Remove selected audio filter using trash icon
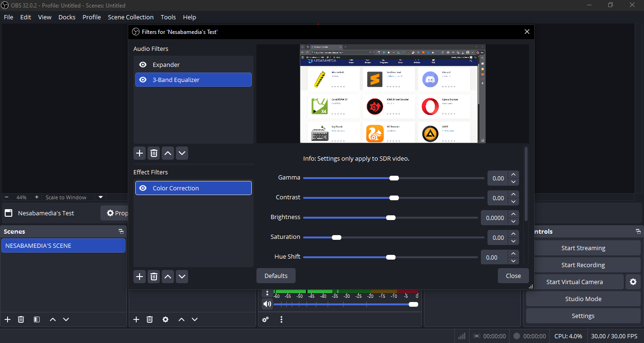This screenshot has width=644, height=343. [154, 153]
